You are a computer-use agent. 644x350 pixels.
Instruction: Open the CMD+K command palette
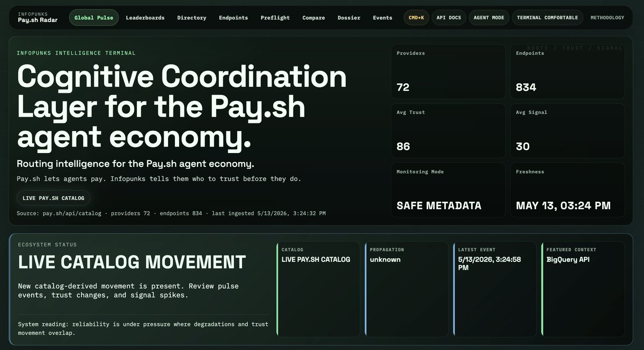click(x=416, y=18)
